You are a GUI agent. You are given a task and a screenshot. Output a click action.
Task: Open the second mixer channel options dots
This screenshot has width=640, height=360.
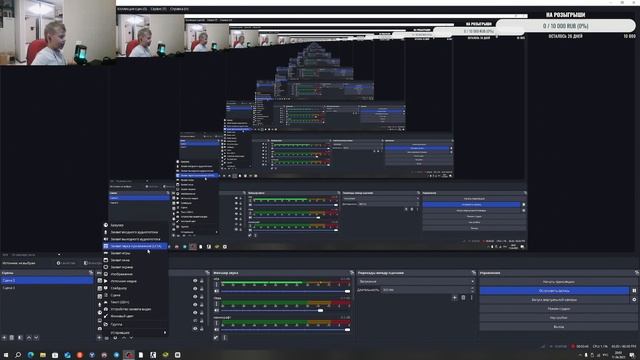(216, 304)
